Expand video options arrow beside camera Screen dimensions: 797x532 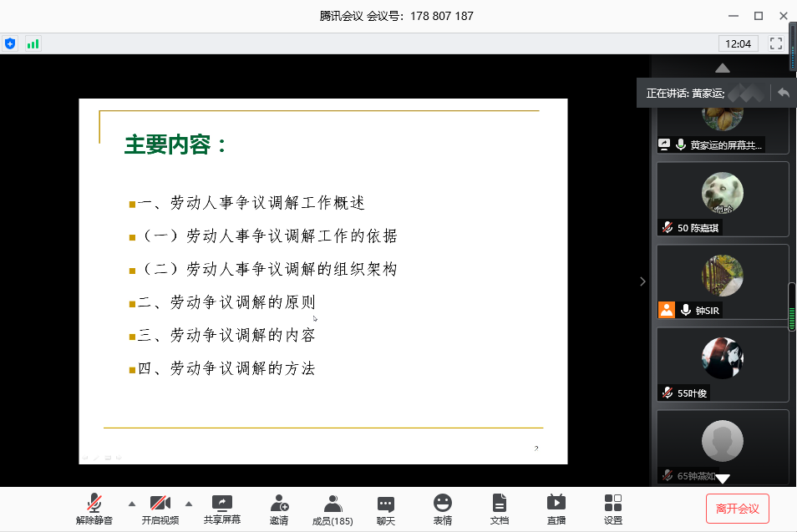point(188,504)
